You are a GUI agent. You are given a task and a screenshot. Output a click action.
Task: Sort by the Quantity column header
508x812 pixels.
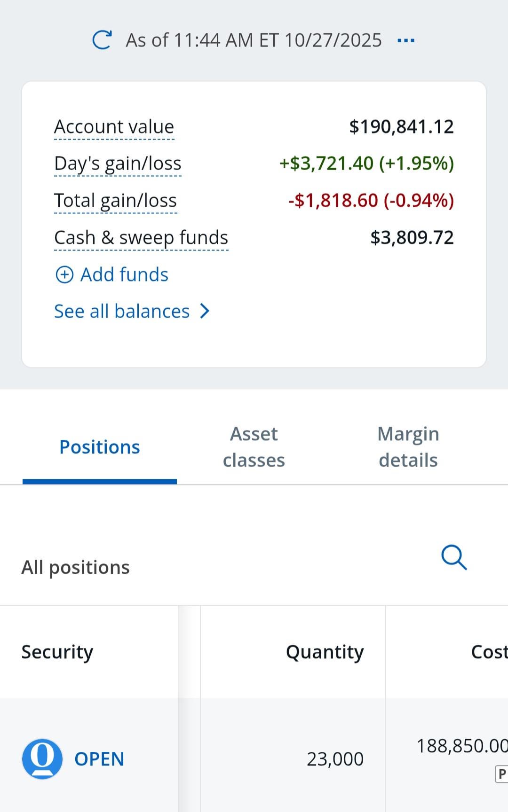(325, 652)
